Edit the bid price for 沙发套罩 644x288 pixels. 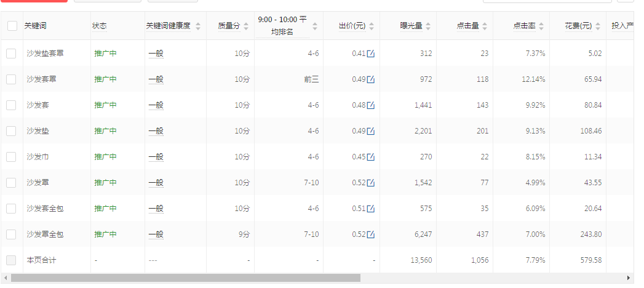tap(370, 79)
